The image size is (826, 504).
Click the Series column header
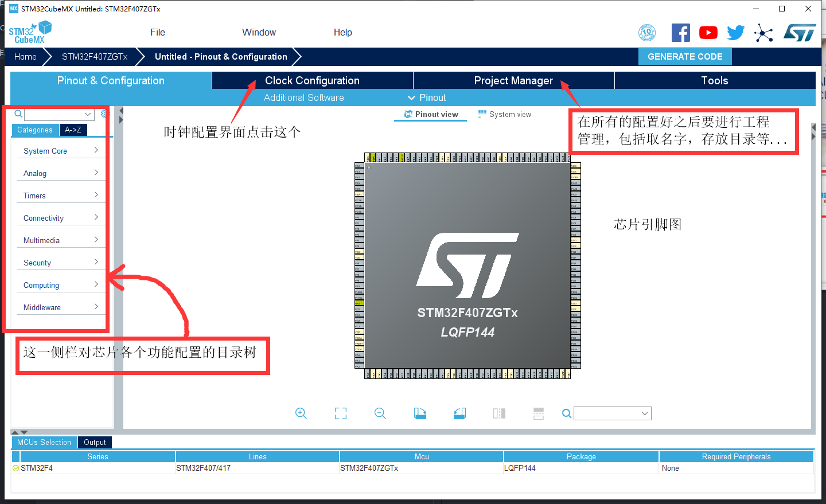98,456
